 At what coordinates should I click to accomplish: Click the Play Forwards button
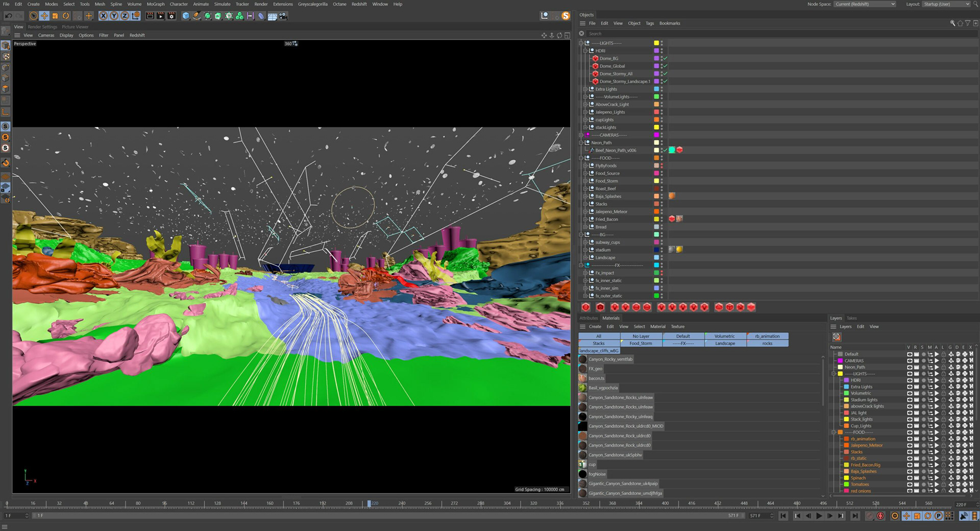tap(819, 516)
